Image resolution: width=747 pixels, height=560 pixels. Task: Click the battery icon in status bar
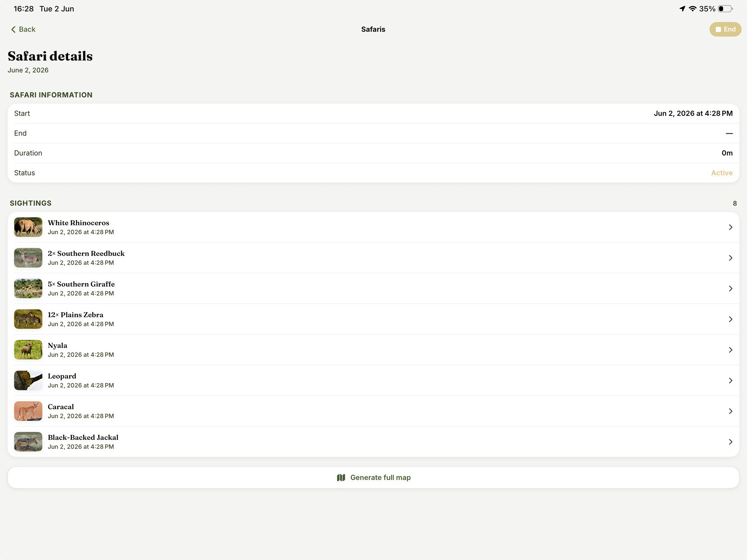click(725, 9)
